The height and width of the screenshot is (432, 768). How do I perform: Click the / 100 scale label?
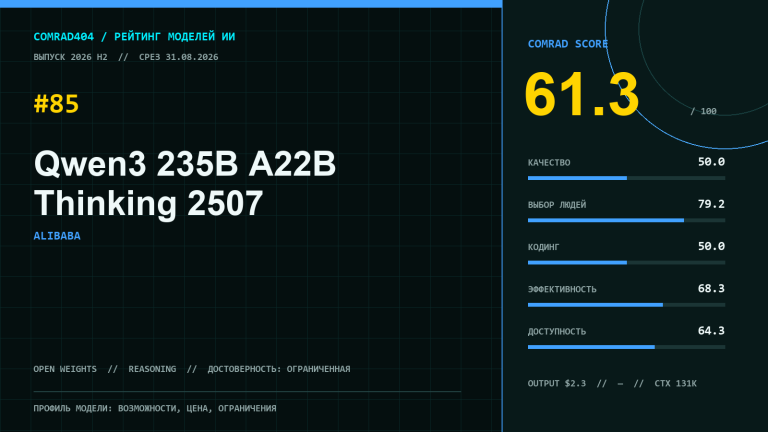[703, 112]
